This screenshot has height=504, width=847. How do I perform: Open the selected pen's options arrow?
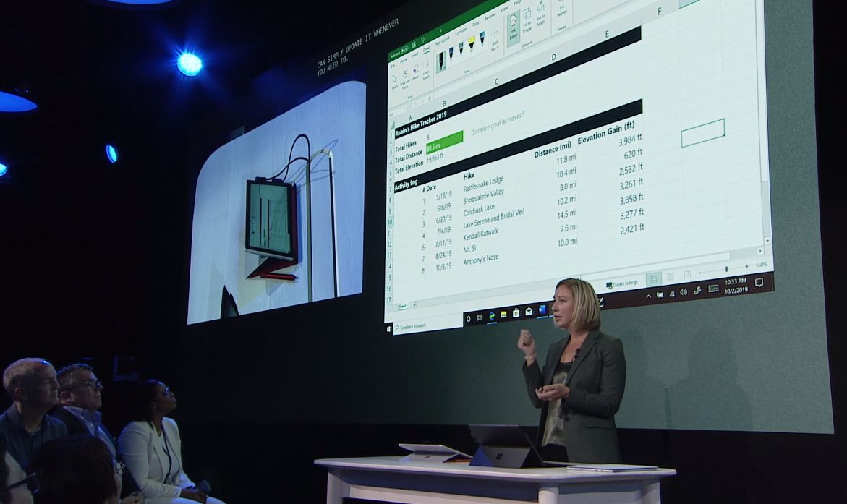(x=444, y=67)
